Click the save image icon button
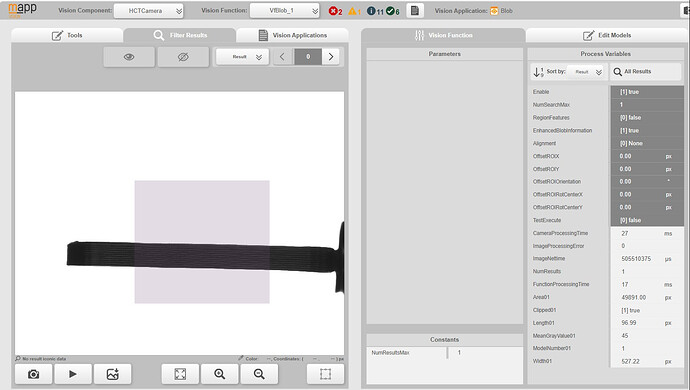Screen dimensions: 690x390 (113, 374)
